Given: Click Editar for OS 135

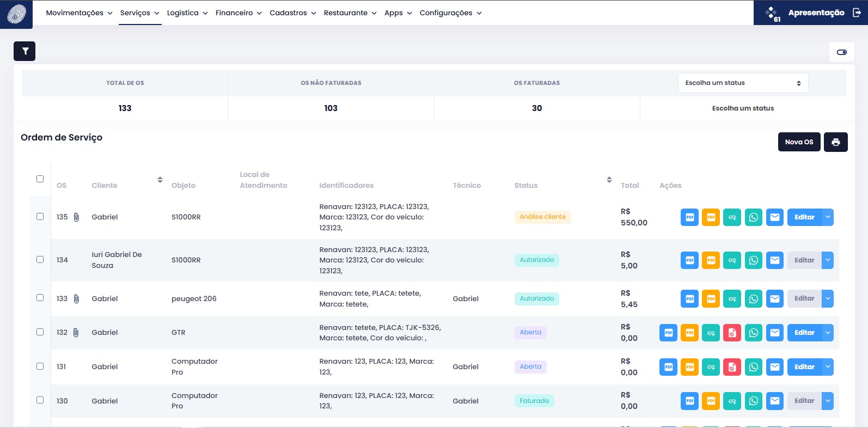Looking at the screenshot, I should pos(804,217).
